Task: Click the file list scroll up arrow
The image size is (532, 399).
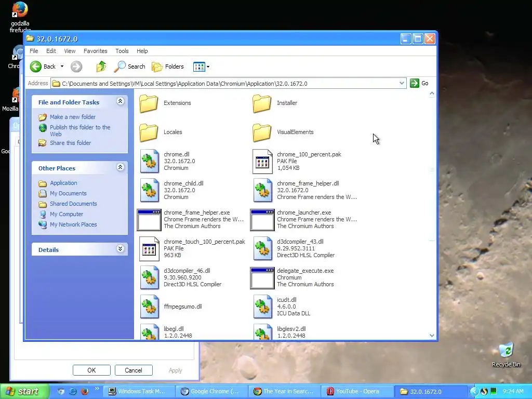Action: click(432, 94)
